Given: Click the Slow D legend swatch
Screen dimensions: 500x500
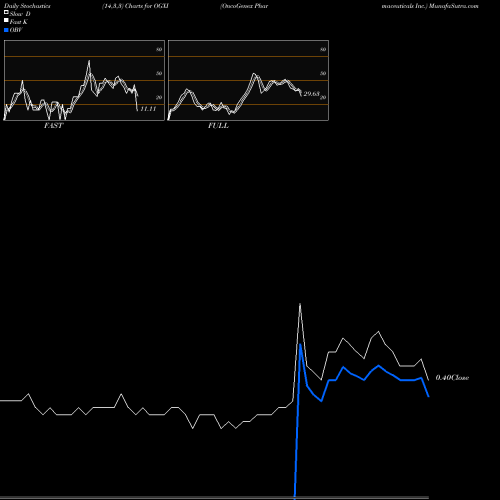Looking at the screenshot, I should tap(6, 12).
